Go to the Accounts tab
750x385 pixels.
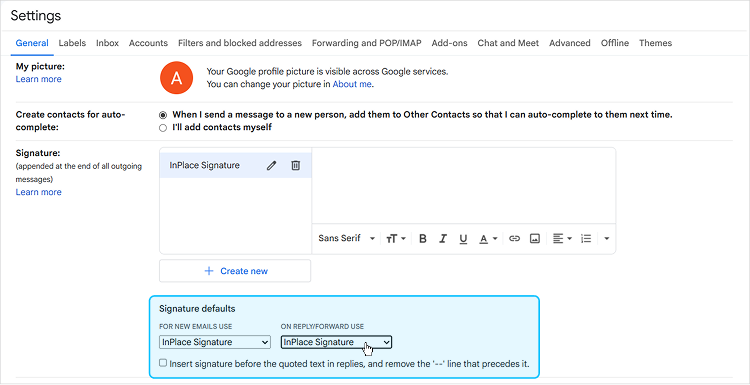pos(148,43)
